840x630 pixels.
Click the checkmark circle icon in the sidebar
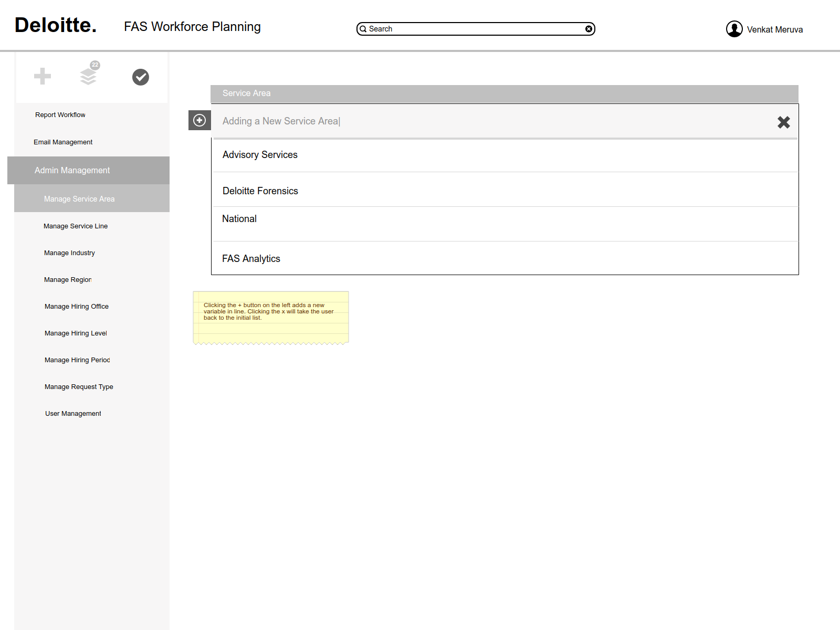(x=141, y=77)
